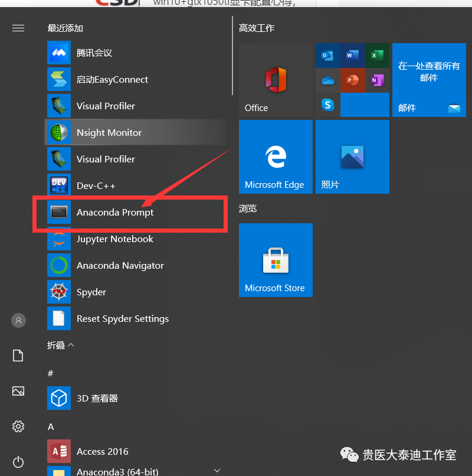Open the Microsoft Edge tile

click(x=276, y=157)
